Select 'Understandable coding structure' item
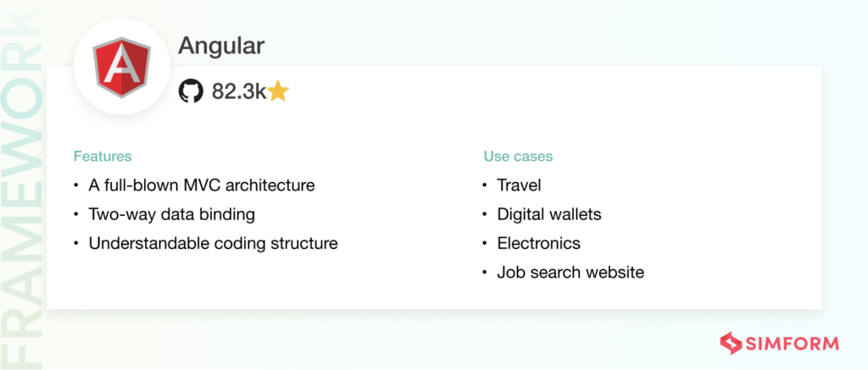The height and width of the screenshot is (370, 868). click(x=213, y=243)
